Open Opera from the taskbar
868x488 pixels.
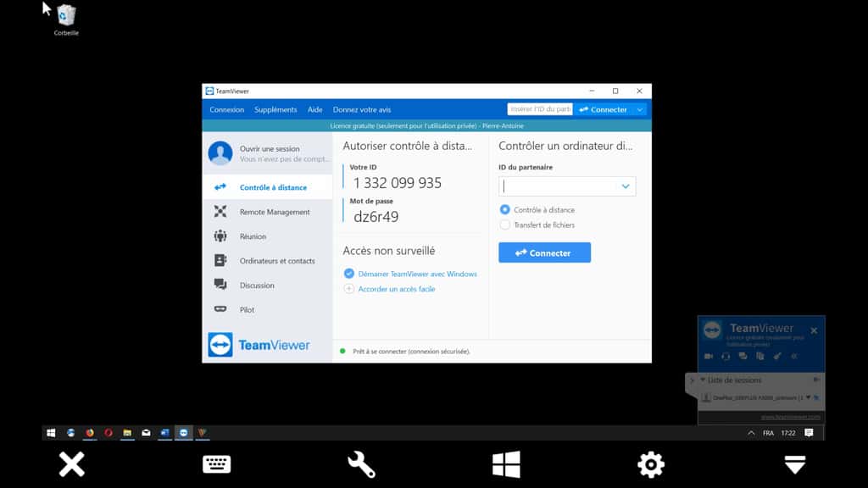click(x=108, y=433)
